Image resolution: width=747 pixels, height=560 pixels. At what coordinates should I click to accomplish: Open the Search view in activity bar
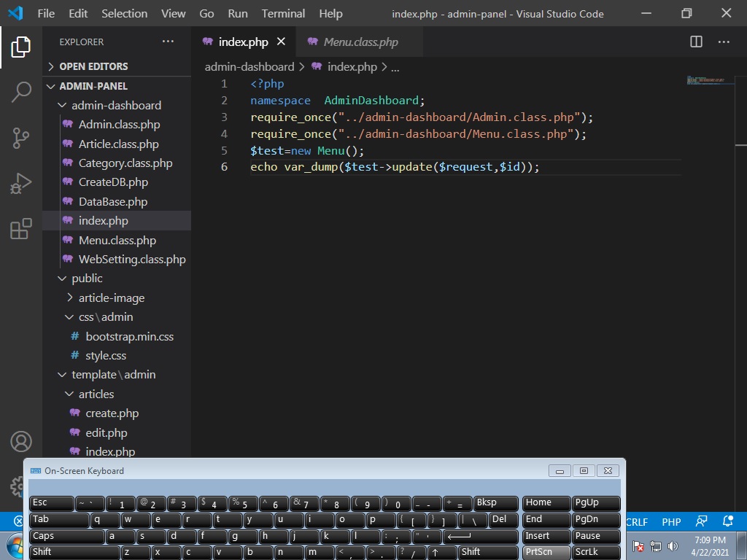(21, 92)
